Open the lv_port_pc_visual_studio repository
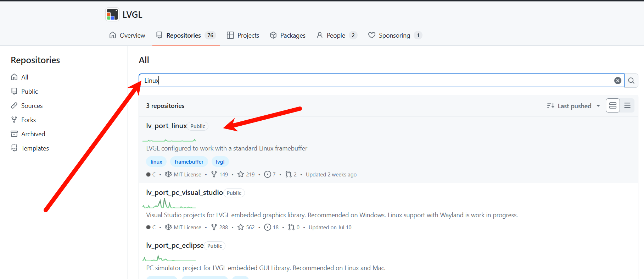This screenshot has height=279, width=644. 184,192
